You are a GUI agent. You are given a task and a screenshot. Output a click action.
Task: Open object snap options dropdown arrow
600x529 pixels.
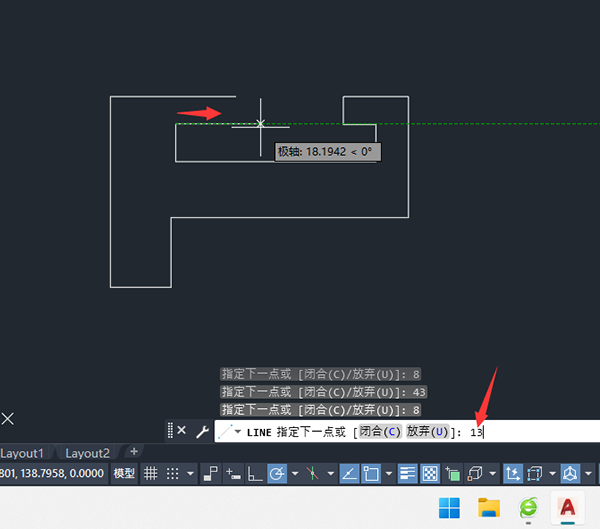(389, 473)
